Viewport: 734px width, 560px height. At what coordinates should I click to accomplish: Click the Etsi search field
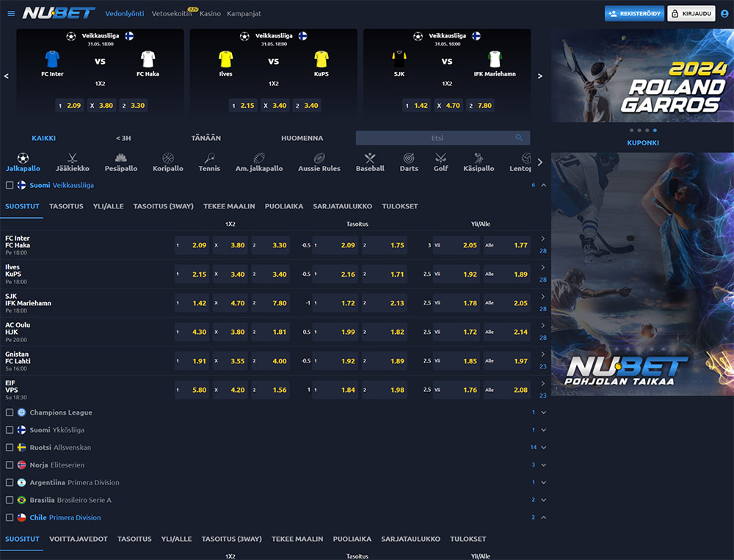(443, 138)
